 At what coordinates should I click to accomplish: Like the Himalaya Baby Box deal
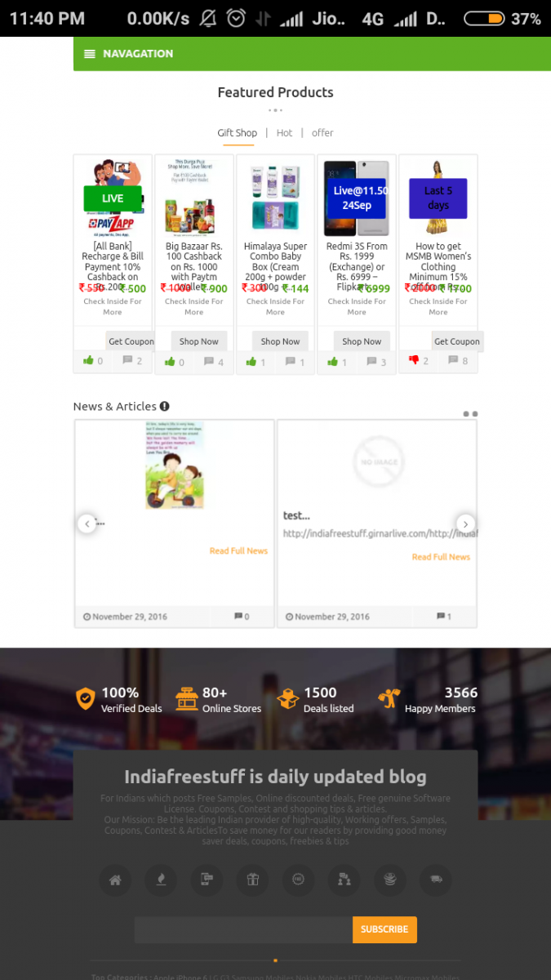251,361
